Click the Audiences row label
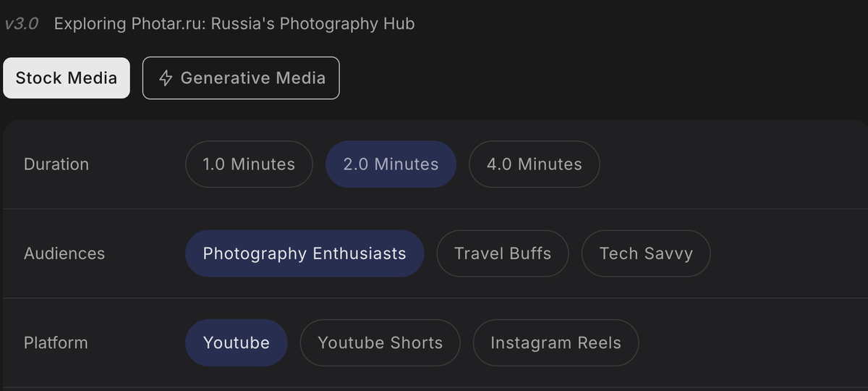This screenshot has width=868, height=391. click(64, 253)
